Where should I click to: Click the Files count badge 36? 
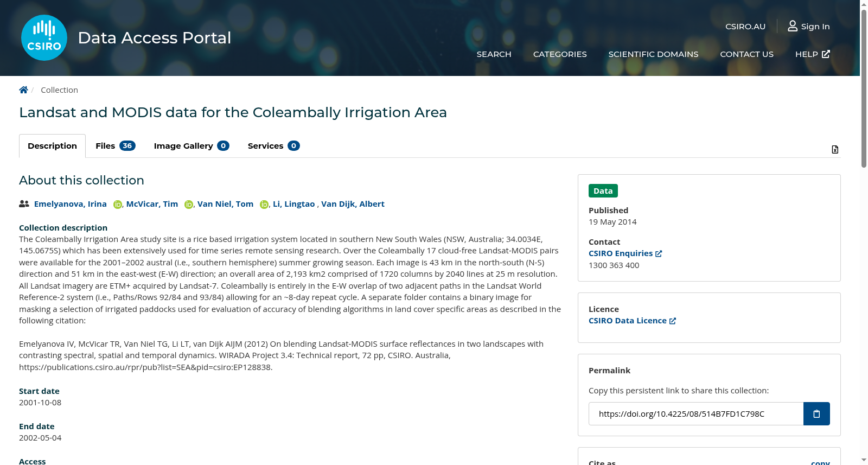pyautogui.click(x=127, y=146)
